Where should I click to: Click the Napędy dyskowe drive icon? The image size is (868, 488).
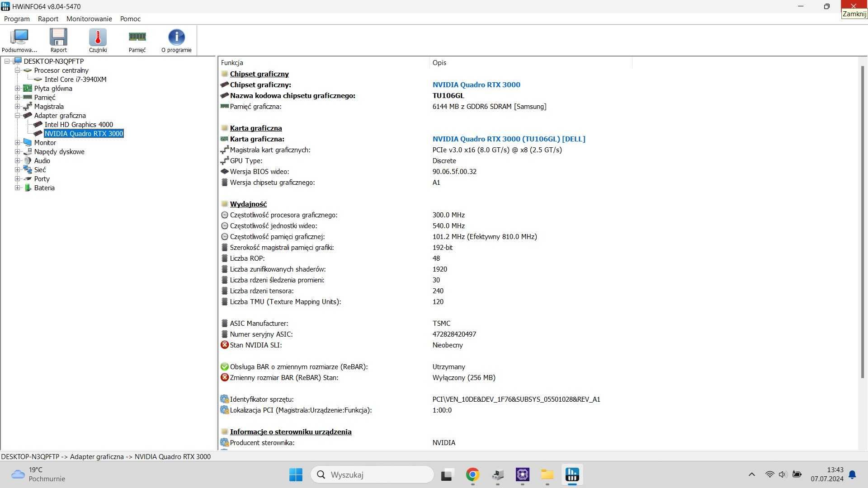28,151
